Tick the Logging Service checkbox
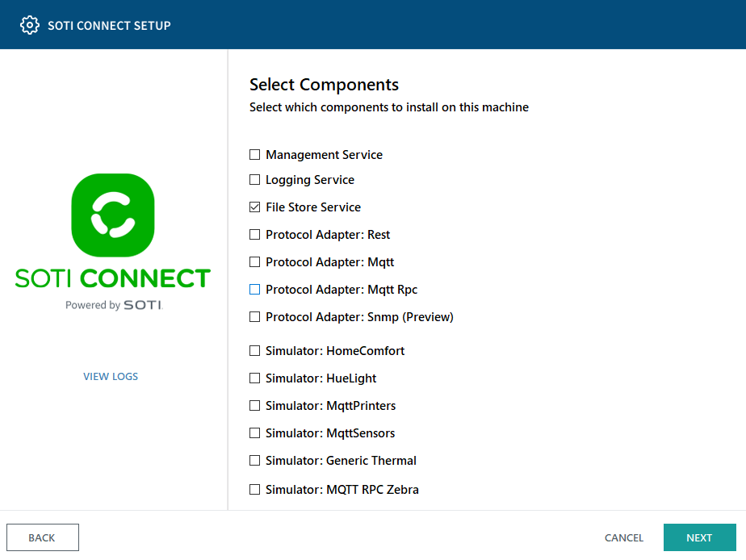Screen dimensions: 746x560 [x=255, y=180]
